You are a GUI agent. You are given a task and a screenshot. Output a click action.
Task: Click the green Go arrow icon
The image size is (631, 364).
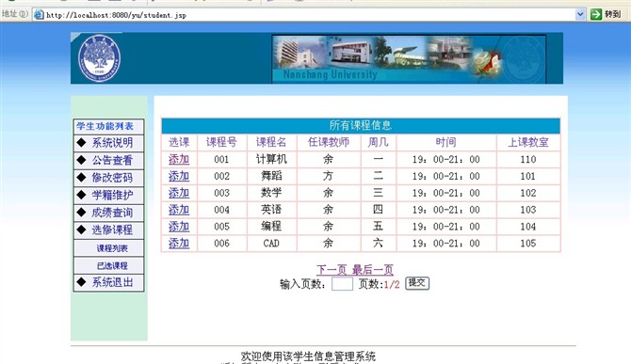tap(595, 14)
